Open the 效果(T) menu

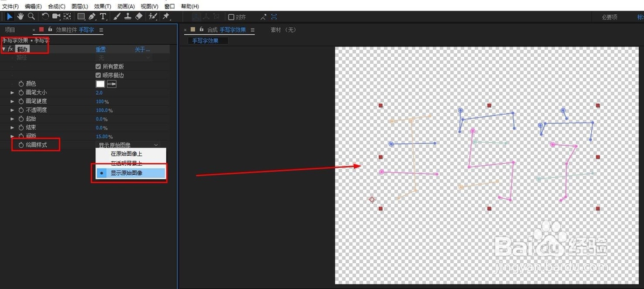[x=102, y=6]
